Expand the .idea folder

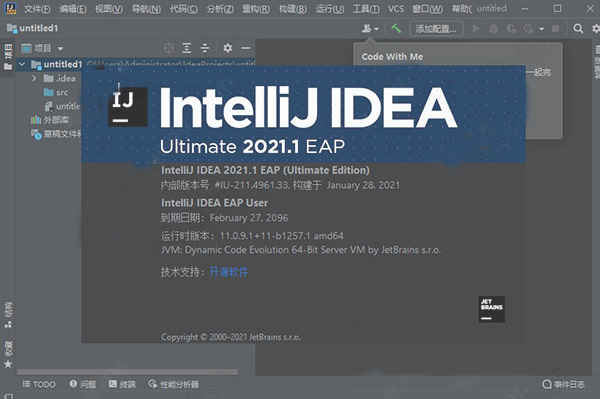pos(34,78)
